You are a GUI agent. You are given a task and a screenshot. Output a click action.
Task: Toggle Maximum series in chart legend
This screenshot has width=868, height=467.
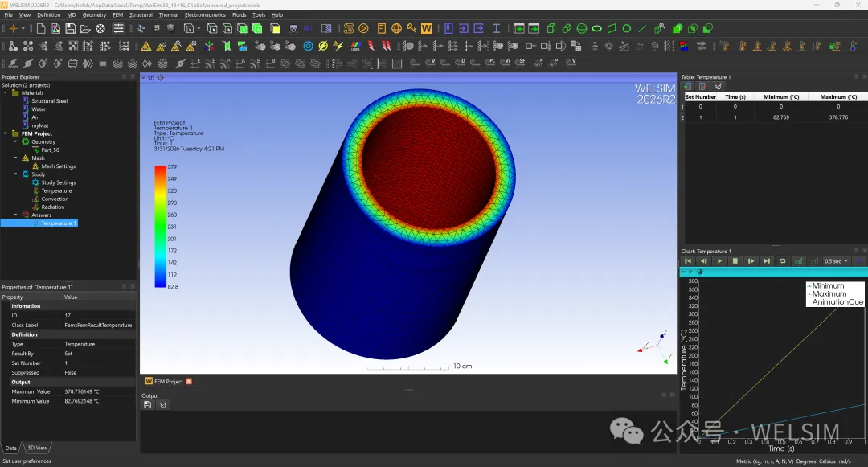click(829, 294)
